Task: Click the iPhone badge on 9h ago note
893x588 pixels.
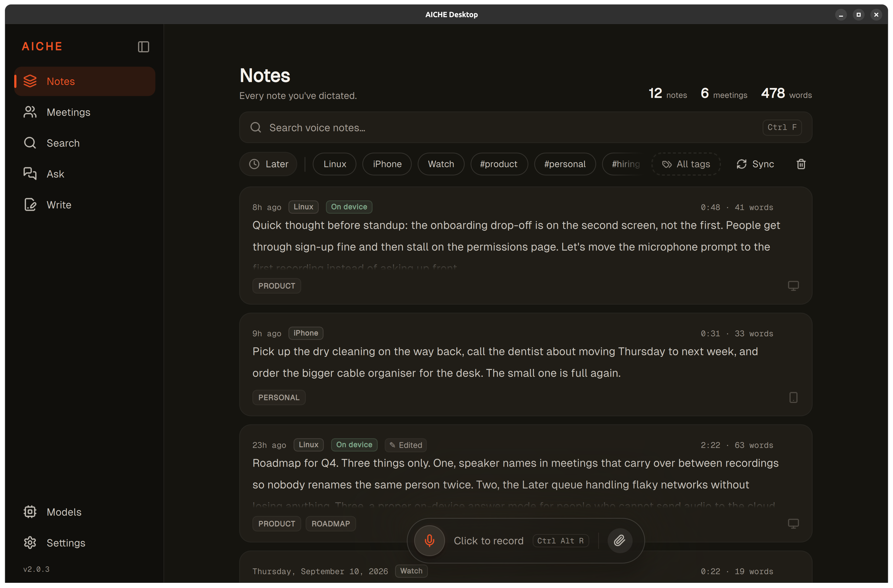Action: click(306, 333)
